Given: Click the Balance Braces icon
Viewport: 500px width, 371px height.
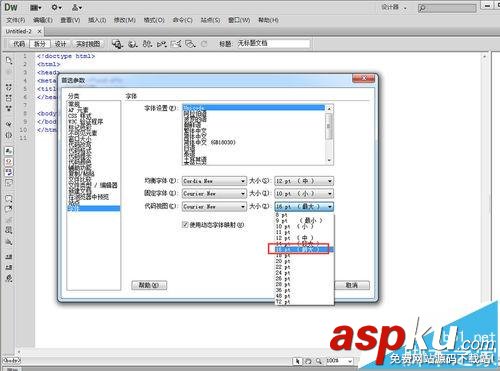Looking at the screenshot, I should point(9,135).
